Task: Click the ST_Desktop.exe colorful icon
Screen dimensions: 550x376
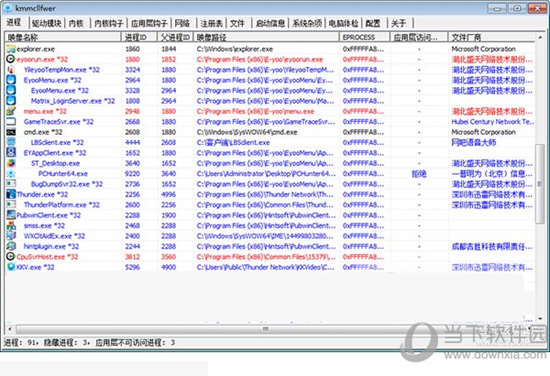Action: [x=11, y=163]
